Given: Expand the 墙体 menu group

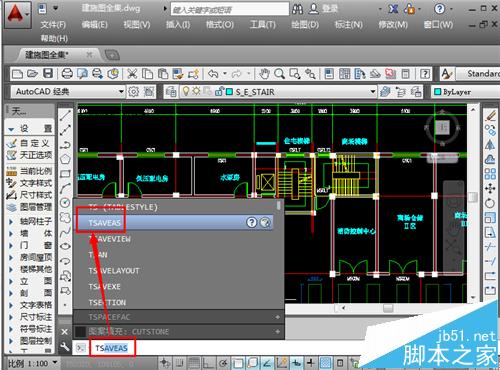Looking at the screenshot, I should 11,233.
